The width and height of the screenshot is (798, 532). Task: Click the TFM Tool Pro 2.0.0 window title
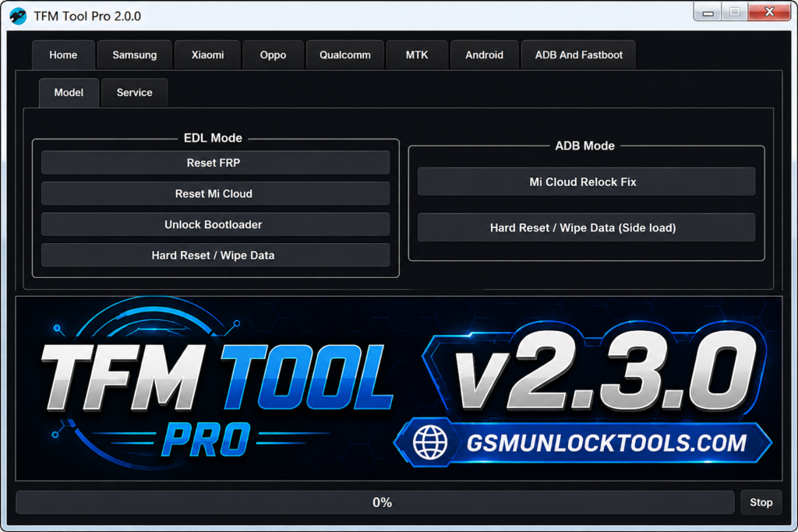tap(87, 16)
